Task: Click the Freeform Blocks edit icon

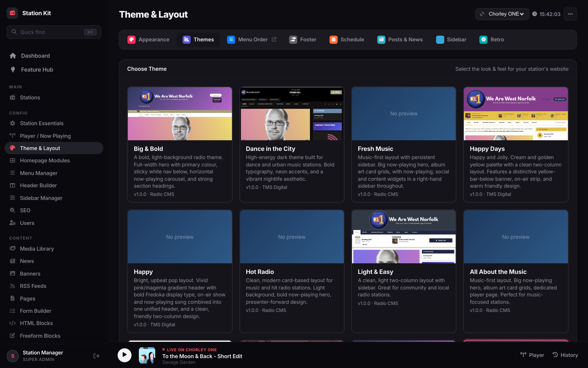Action: (12, 336)
